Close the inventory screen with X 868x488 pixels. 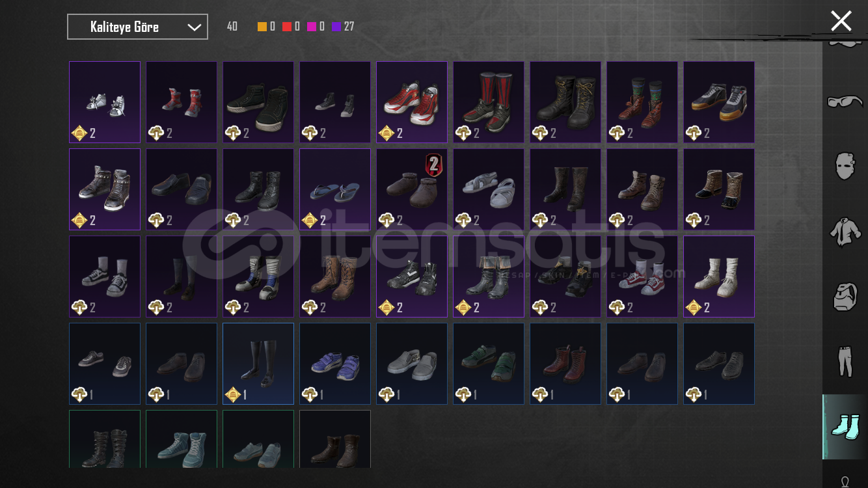point(841,21)
